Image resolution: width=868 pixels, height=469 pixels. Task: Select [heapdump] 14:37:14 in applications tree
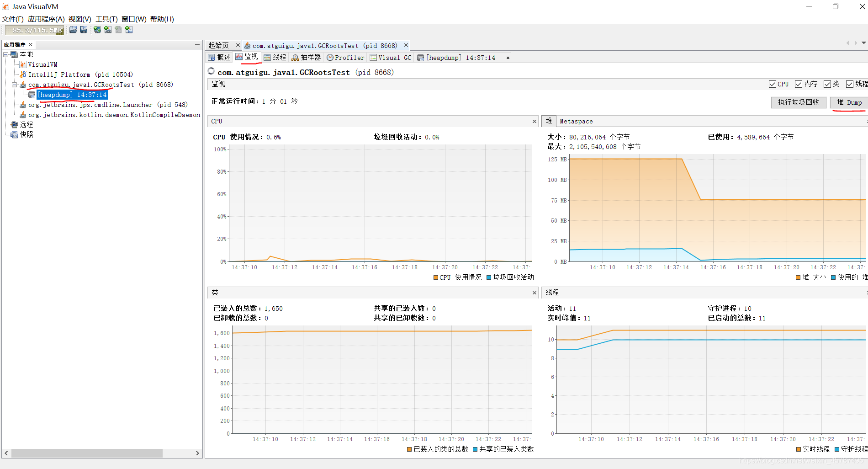[72, 95]
